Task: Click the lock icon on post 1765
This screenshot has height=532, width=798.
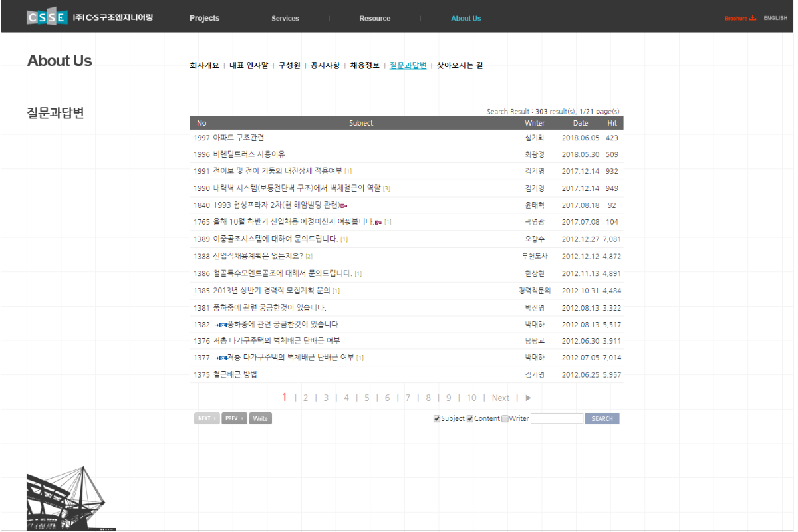Action: (378, 222)
